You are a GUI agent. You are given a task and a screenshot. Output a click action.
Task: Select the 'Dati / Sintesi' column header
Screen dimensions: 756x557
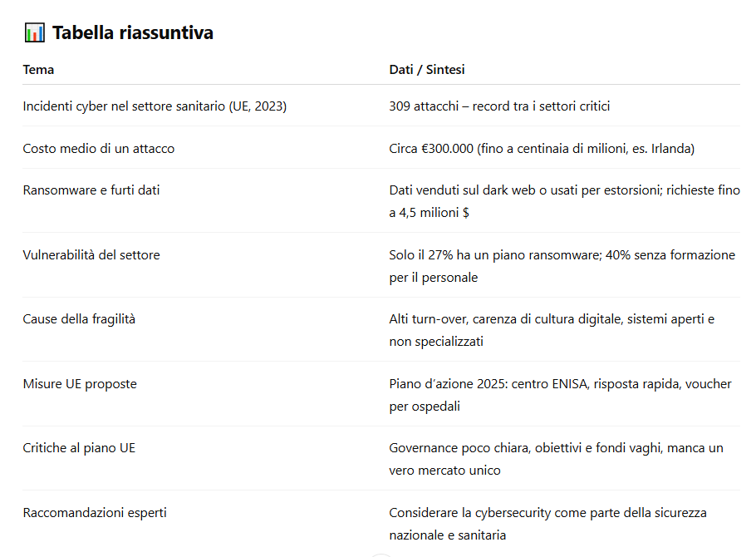pos(427,70)
